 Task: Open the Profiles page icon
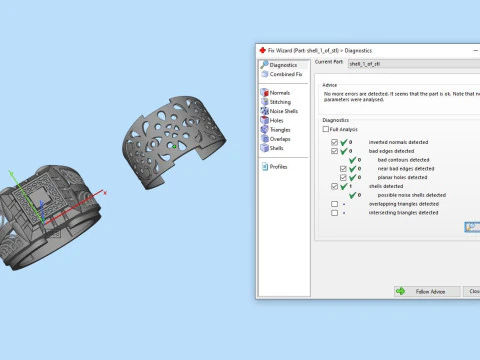click(265, 166)
